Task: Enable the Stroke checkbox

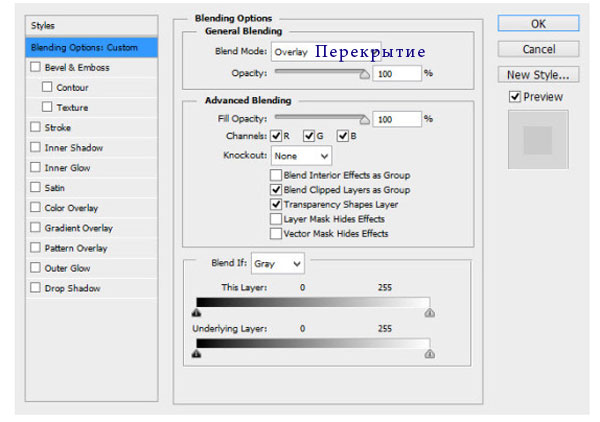Action: click(x=35, y=127)
